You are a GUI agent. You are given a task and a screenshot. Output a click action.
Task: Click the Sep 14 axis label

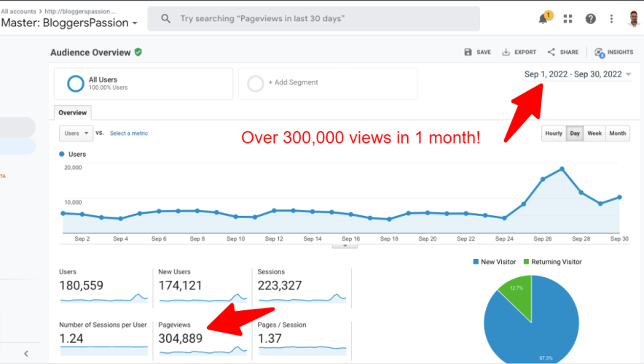pos(313,239)
